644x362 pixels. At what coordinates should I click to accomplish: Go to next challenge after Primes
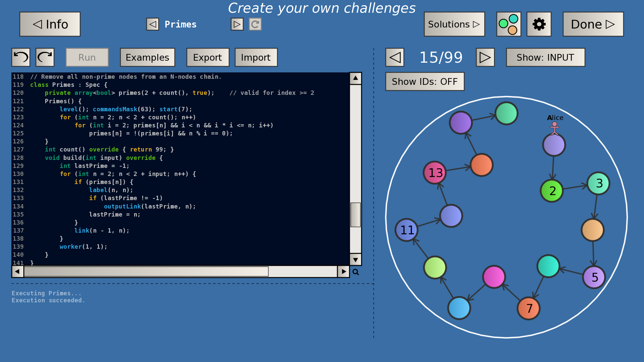(237, 24)
